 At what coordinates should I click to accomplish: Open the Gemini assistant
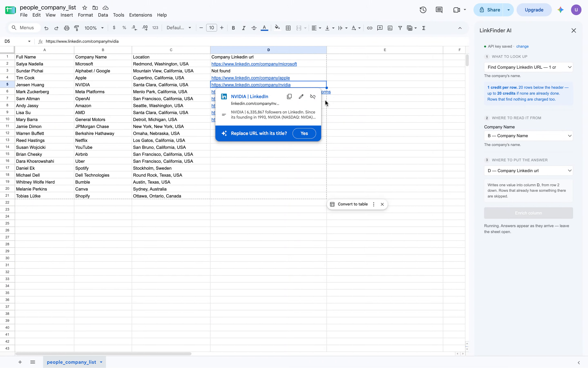(x=561, y=10)
